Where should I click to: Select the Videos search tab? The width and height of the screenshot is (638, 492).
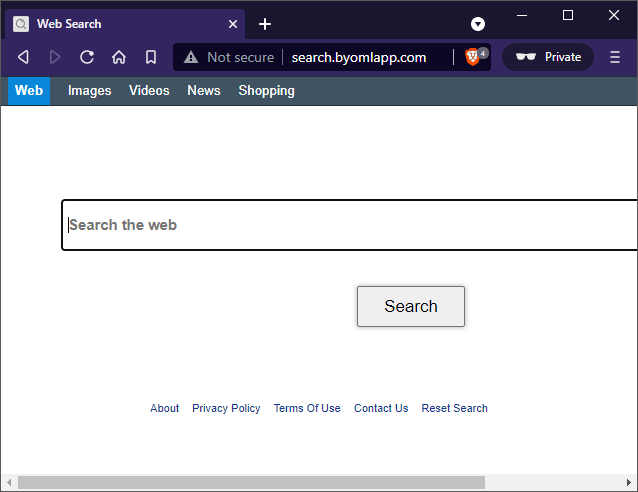pyautogui.click(x=149, y=91)
